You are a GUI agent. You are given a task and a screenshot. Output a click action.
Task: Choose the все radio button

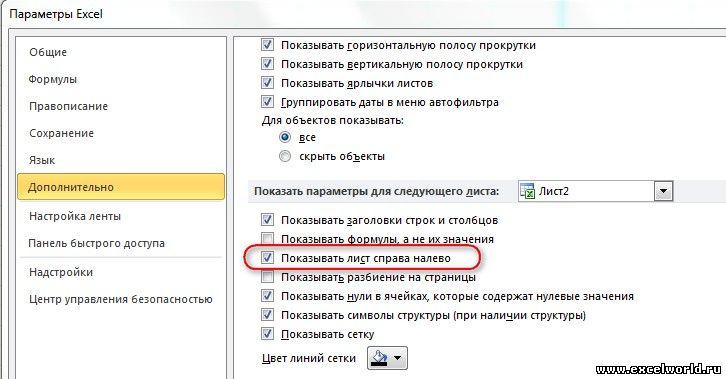[285, 137]
